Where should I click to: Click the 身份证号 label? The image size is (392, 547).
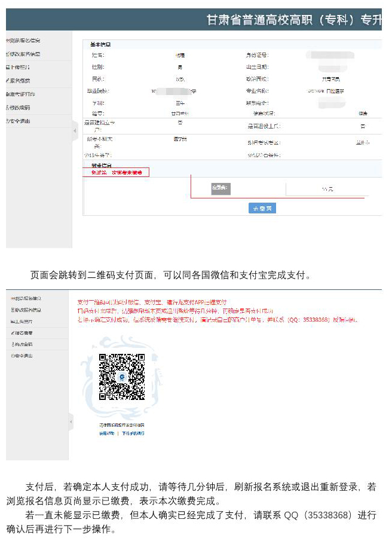coord(258,55)
